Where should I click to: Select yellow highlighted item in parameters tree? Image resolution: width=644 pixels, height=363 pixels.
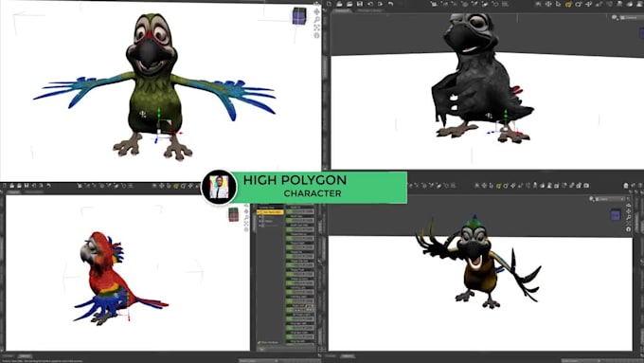point(270,212)
